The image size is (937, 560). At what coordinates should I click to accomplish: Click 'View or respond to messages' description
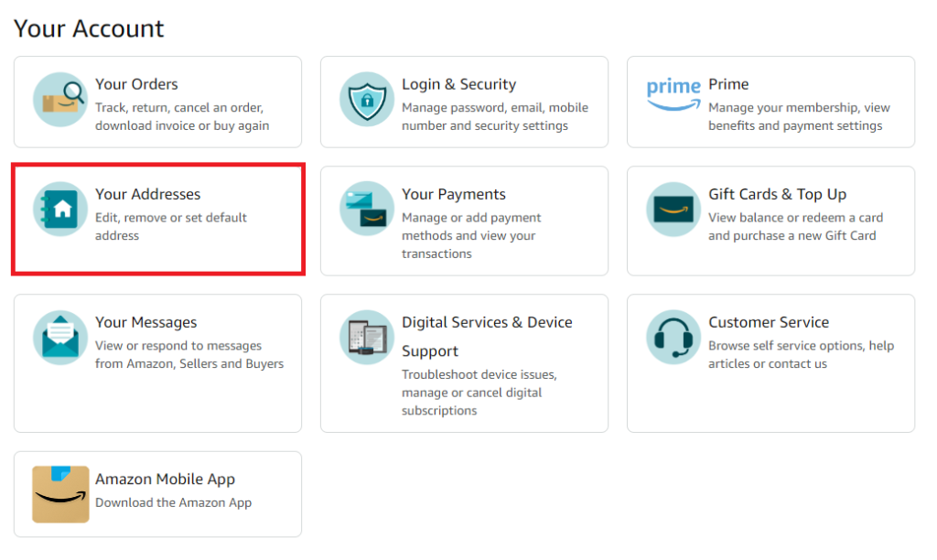point(188,354)
